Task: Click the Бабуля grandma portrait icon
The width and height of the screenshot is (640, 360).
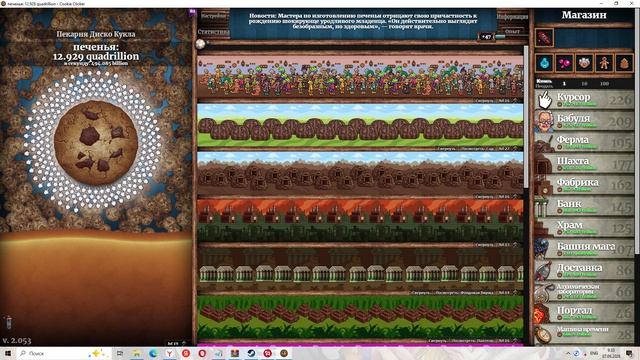Action: (544, 121)
